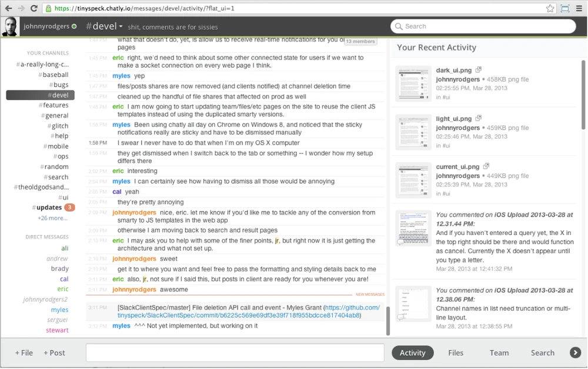Open direct message with johnnyrodgers2

[45, 299]
